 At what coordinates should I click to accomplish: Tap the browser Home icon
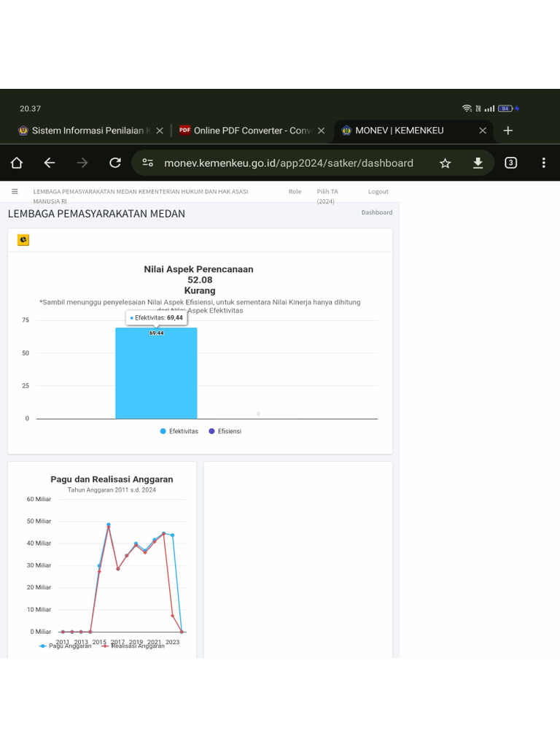[17, 163]
